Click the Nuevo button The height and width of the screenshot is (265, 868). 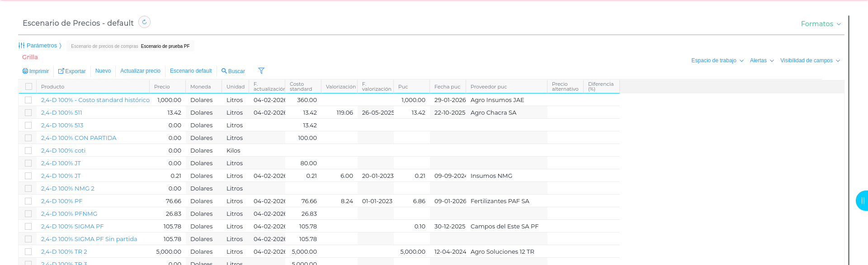point(103,71)
